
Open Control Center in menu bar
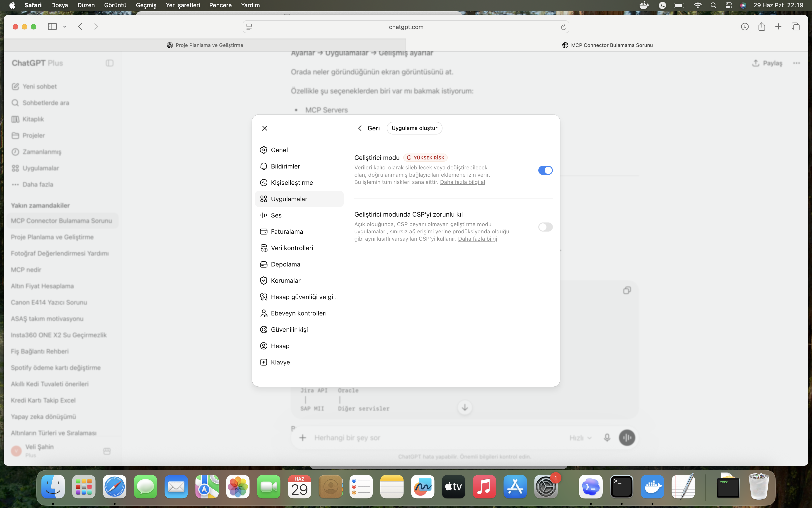728,5
